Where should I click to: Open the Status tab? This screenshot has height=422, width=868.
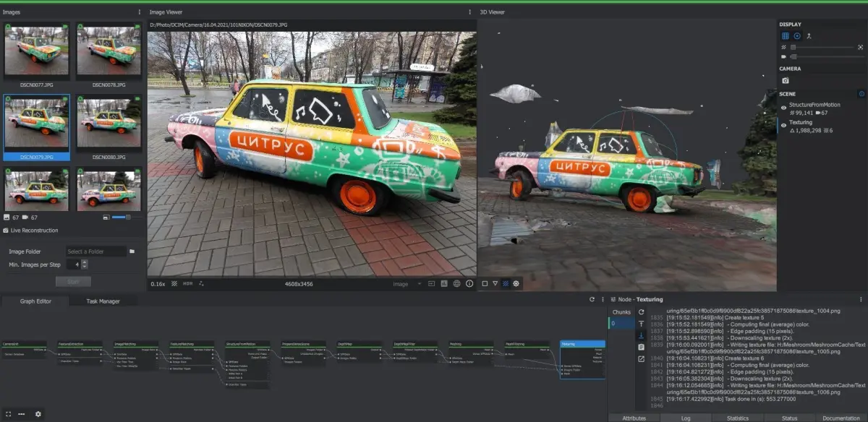tap(789, 418)
